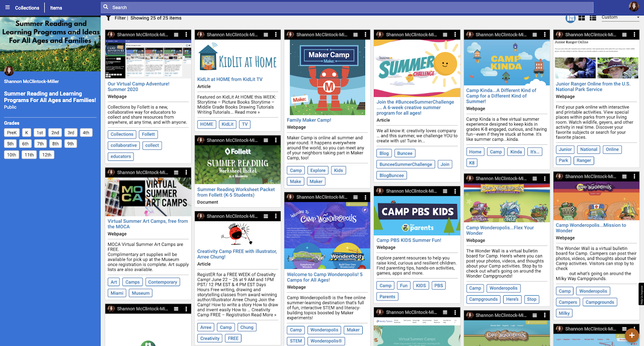Viewport: 644px width, 346px height.
Task: Click list icon on Camp Kinda card
Action: [x=535, y=35]
